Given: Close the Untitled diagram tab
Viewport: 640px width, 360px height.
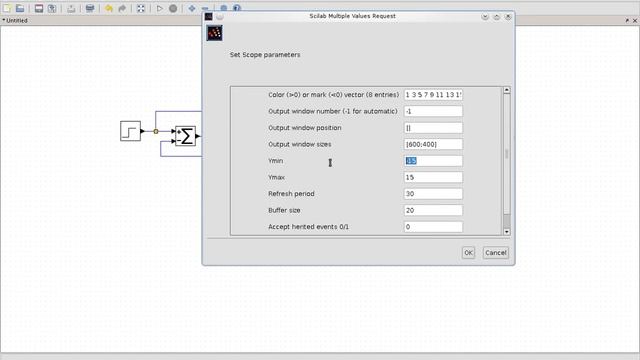Looking at the screenshot, I should tap(635, 20).
